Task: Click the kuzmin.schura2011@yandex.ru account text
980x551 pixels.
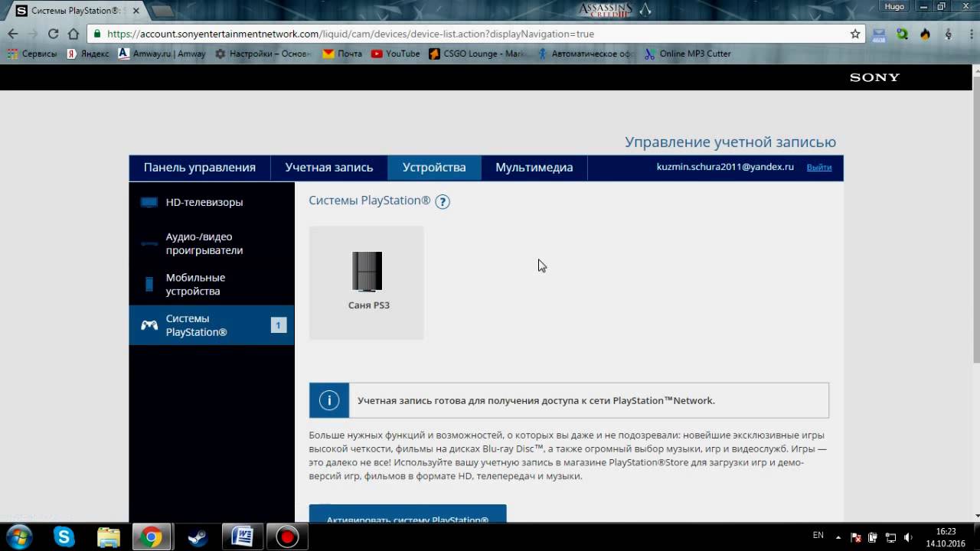Action: pos(725,167)
